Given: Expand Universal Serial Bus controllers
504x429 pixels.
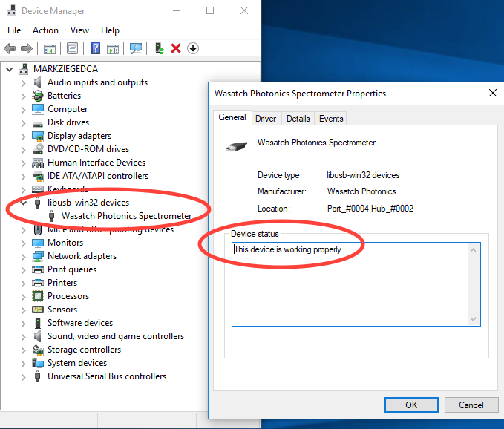Looking at the screenshot, I should click(23, 376).
